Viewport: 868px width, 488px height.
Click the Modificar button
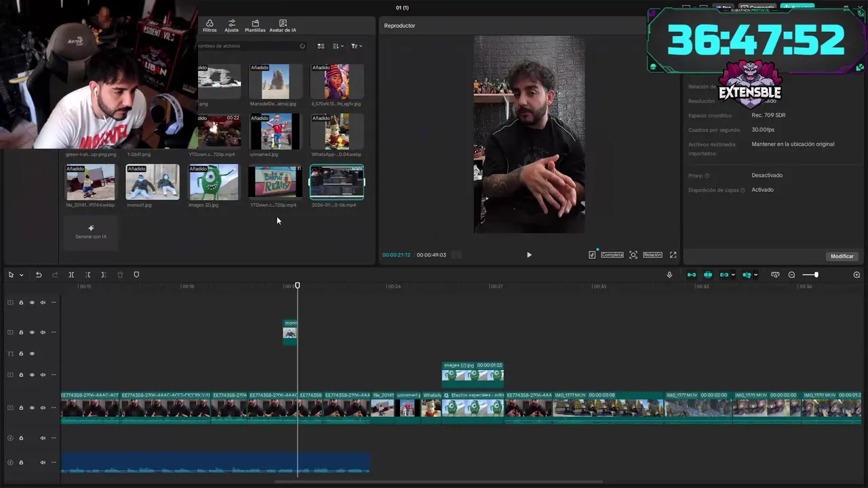842,256
